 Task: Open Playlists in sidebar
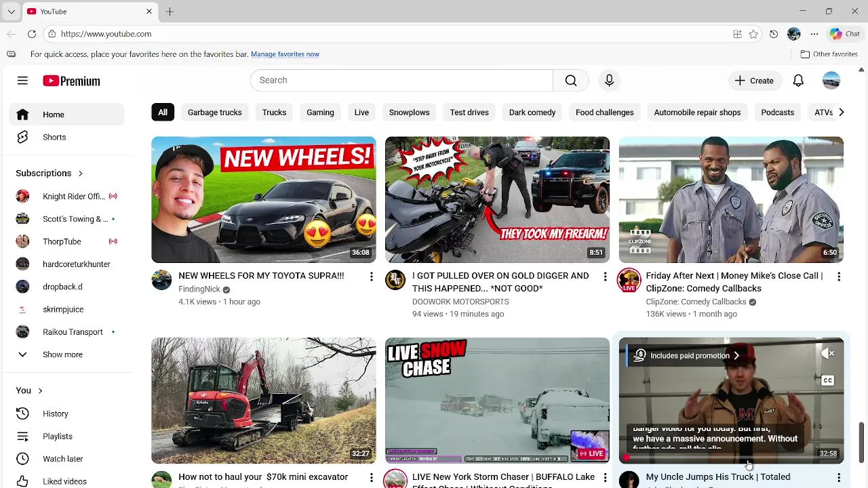(66, 436)
